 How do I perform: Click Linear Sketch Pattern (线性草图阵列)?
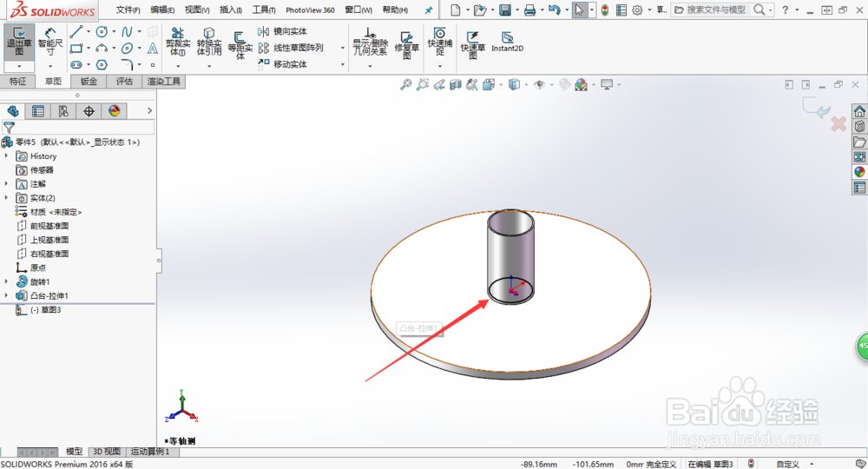(291, 48)
